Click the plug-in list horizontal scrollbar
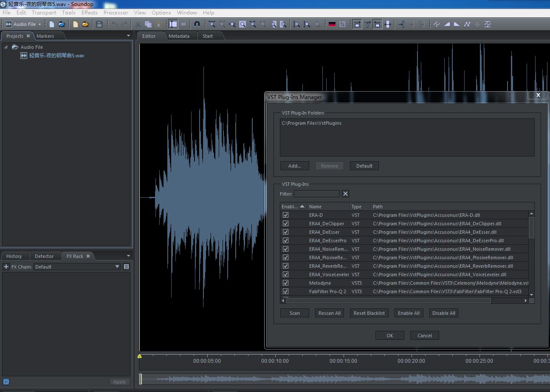This screenshot has height=392, width=550. 389,300
